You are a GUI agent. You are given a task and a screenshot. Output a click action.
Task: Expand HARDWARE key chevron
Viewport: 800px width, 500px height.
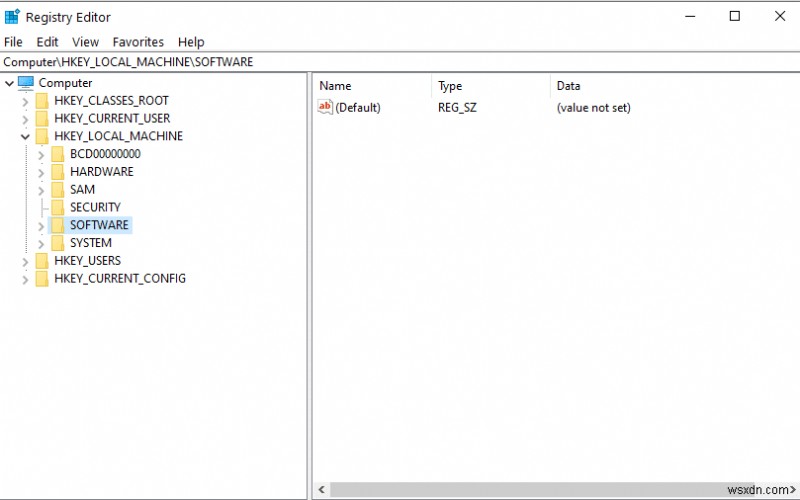41,173
